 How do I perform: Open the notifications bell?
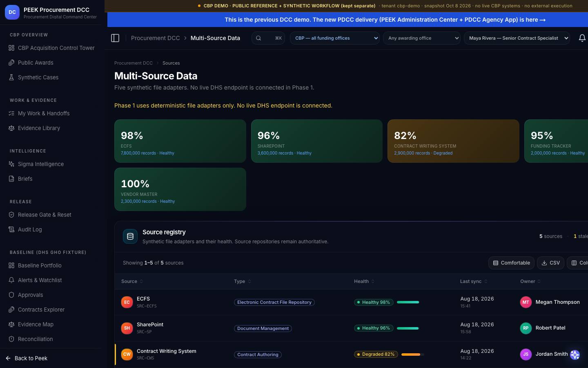coord(582,38)
